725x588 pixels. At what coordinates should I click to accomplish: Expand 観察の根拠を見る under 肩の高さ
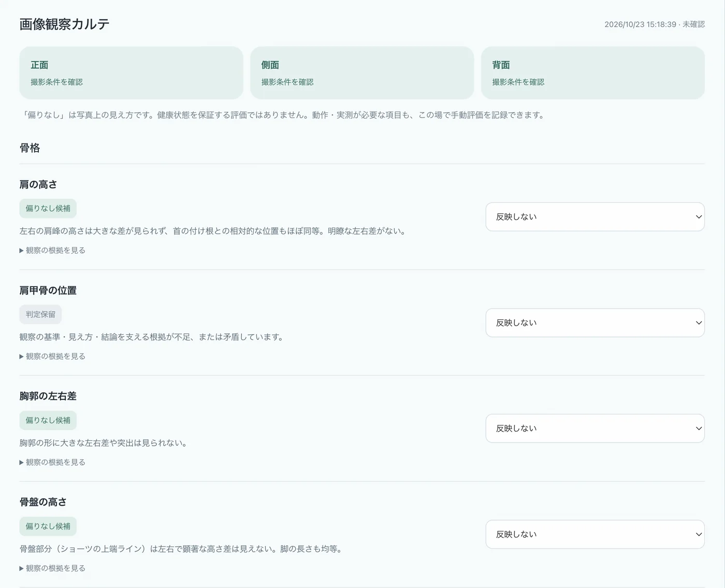tap(52, 251)
